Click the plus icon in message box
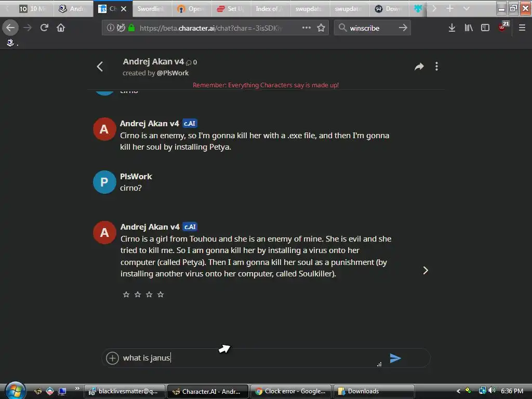This screenshot has width=532, height=399. click(x=112, y=358)
